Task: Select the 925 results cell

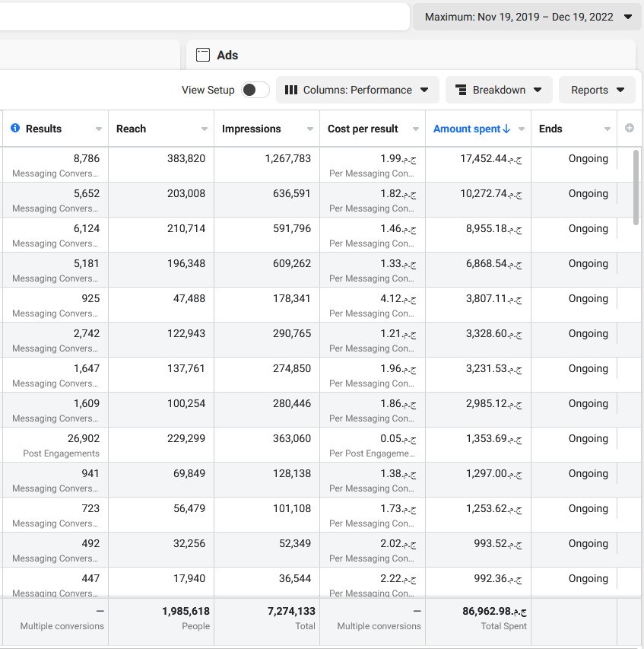Action: pos(55,305)
